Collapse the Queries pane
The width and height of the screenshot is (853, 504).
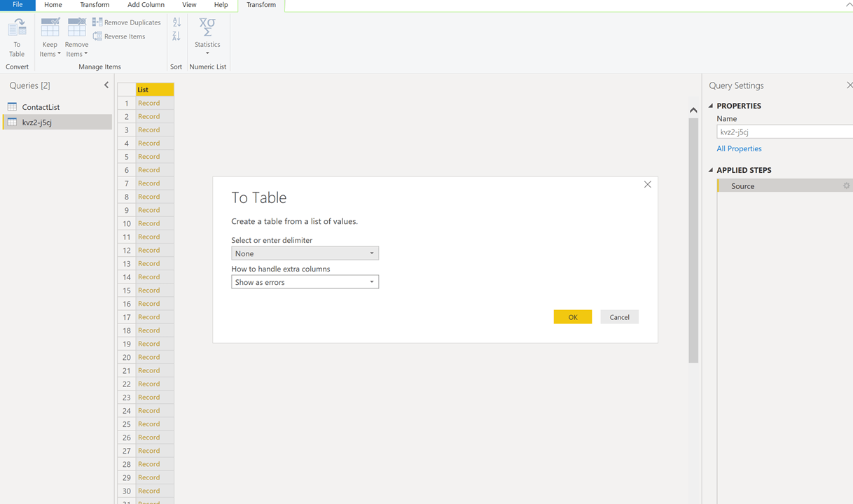pyautogui.click(x=106, y=85)
